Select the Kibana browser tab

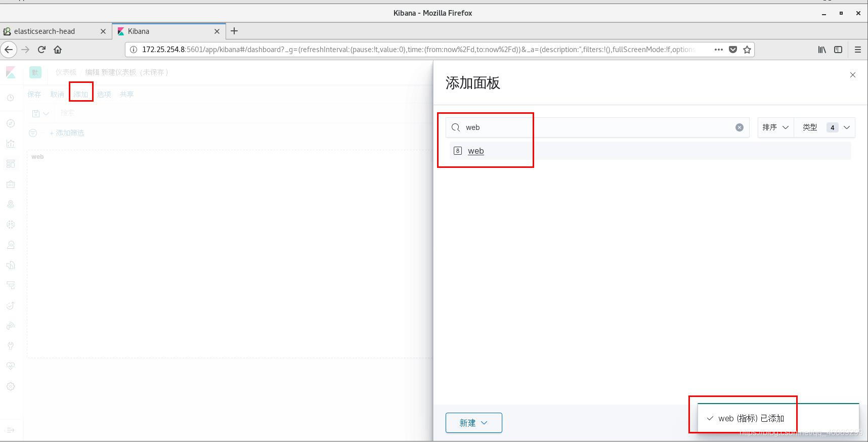click(169, 31)
